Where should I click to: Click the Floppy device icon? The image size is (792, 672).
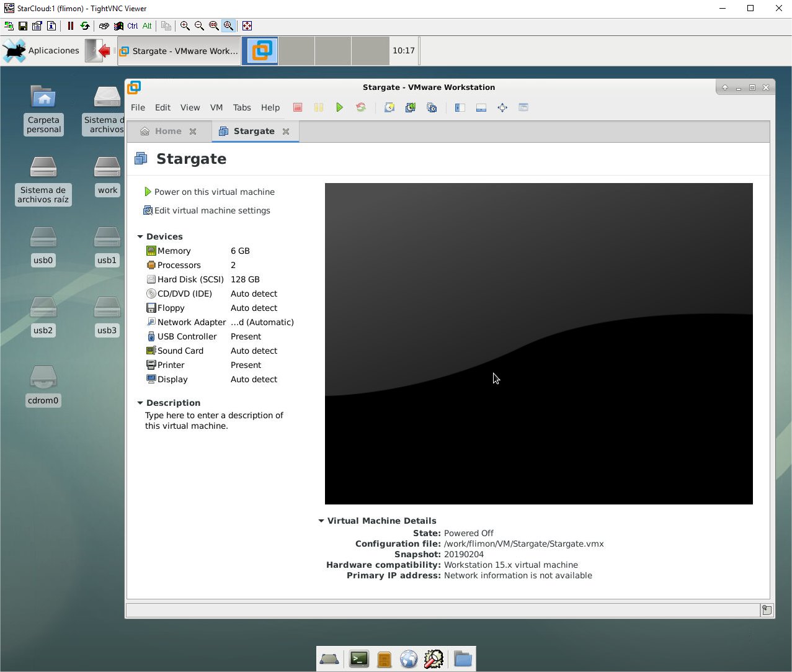pyautogui.click(x=151, y=308)
